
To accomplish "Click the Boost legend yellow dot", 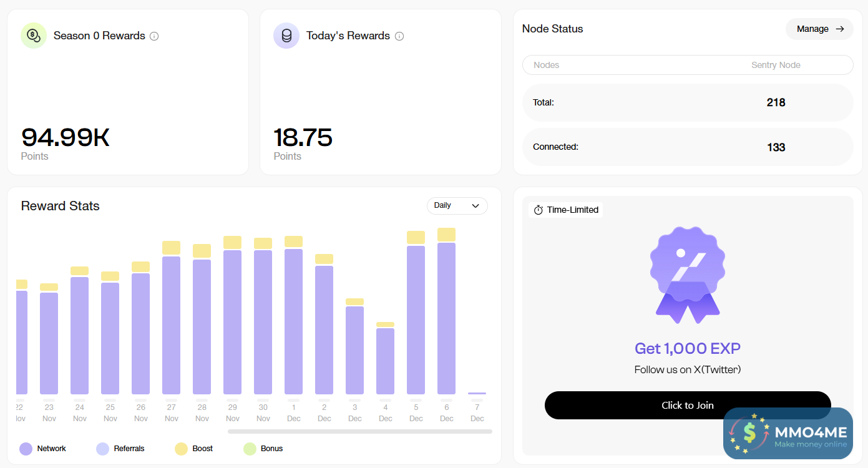I will click(181, 449).
